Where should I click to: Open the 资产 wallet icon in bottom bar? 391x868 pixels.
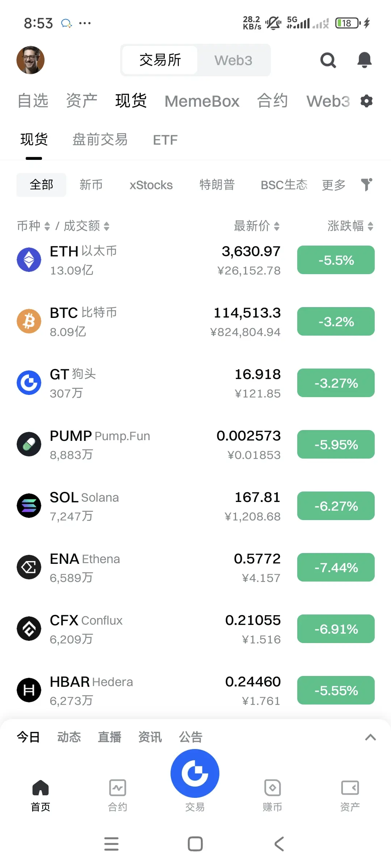pyautogui.click(x=350, y=788)
